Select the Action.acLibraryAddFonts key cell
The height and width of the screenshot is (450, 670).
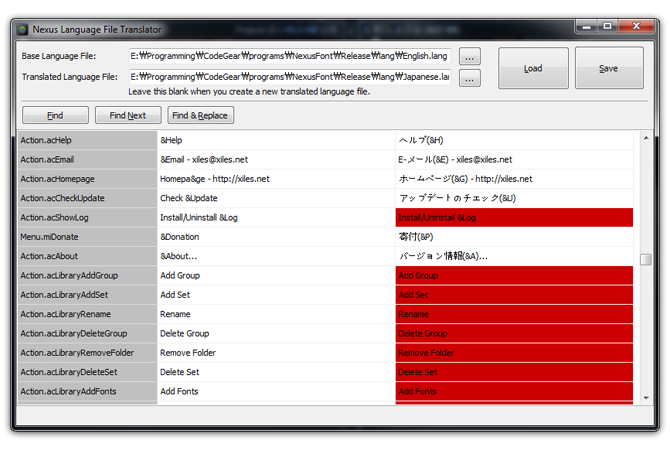click(87, 391)
